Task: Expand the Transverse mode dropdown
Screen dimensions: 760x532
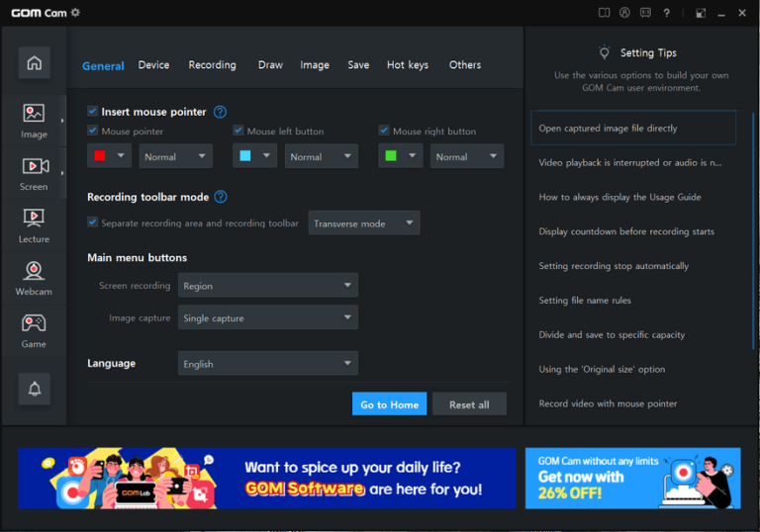Action: coord(363,223)
